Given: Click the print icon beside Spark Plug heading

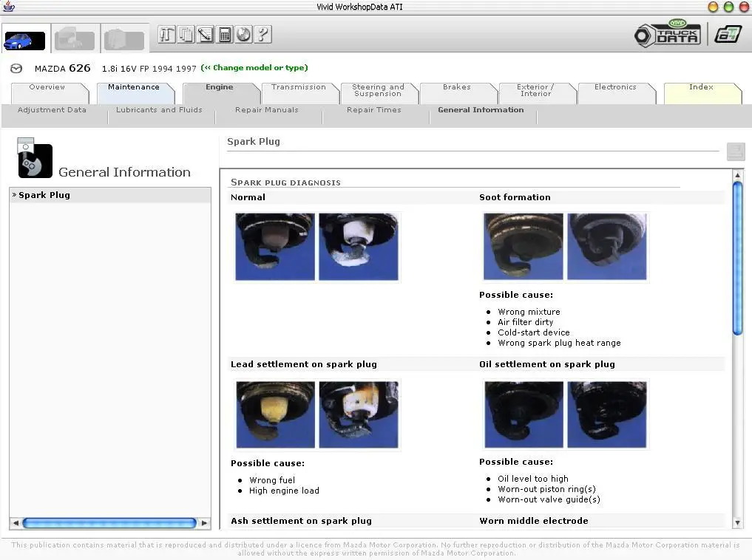Looking at the screenshot, I should pos(735,152).
